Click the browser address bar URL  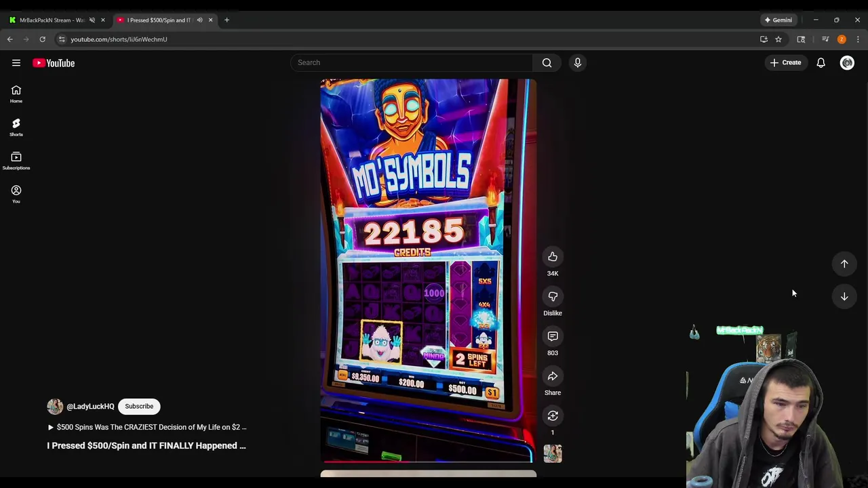119,39
